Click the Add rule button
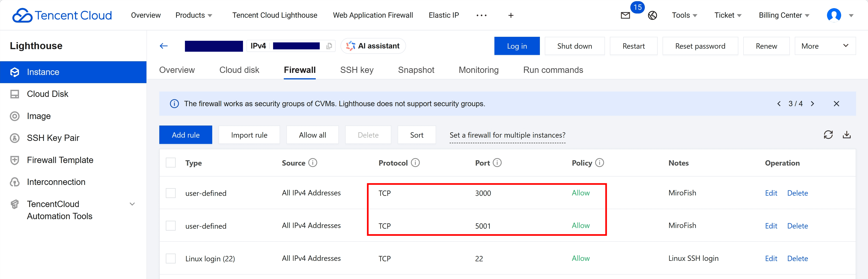Viewport: 868px width, 279px height. (x=186, y=135)
